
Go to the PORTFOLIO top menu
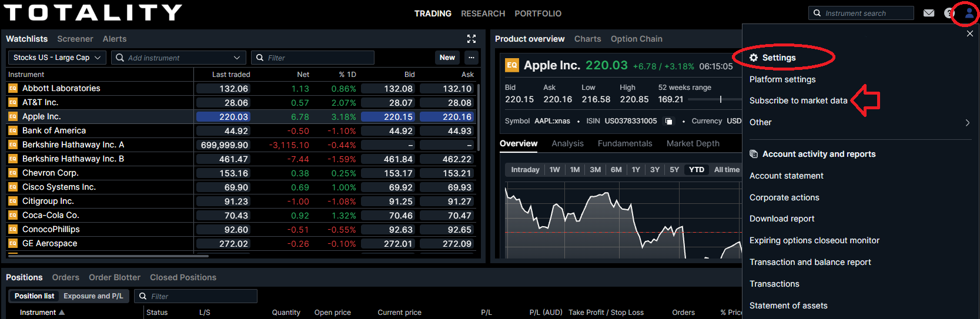(x=538, y=14)
